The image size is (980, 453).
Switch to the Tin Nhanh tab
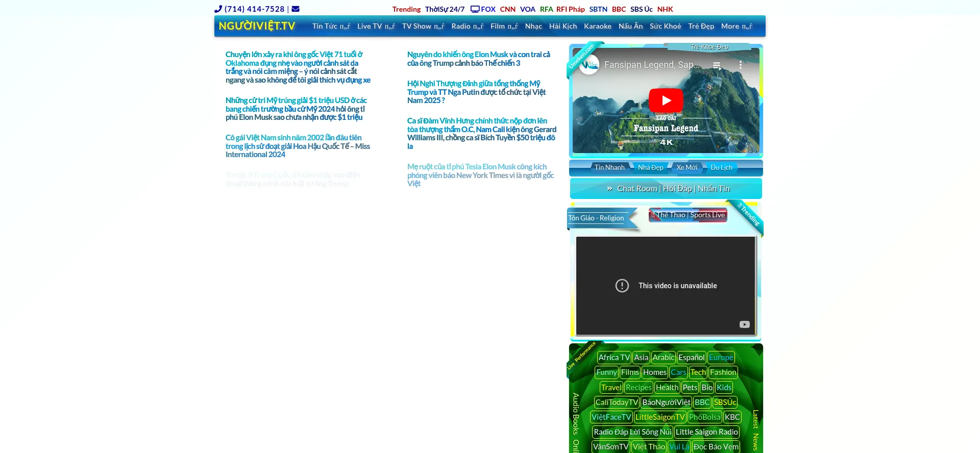(x=609, y=167)
